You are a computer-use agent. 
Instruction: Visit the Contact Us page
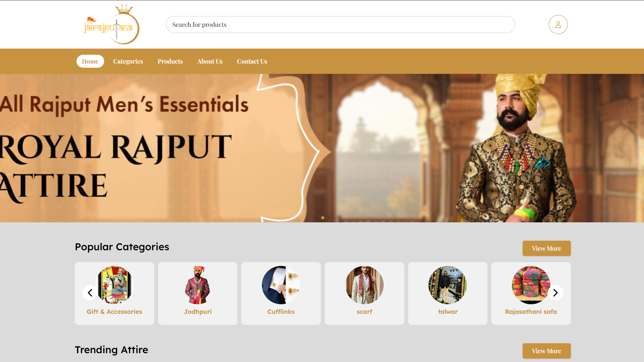coord(252,61)
